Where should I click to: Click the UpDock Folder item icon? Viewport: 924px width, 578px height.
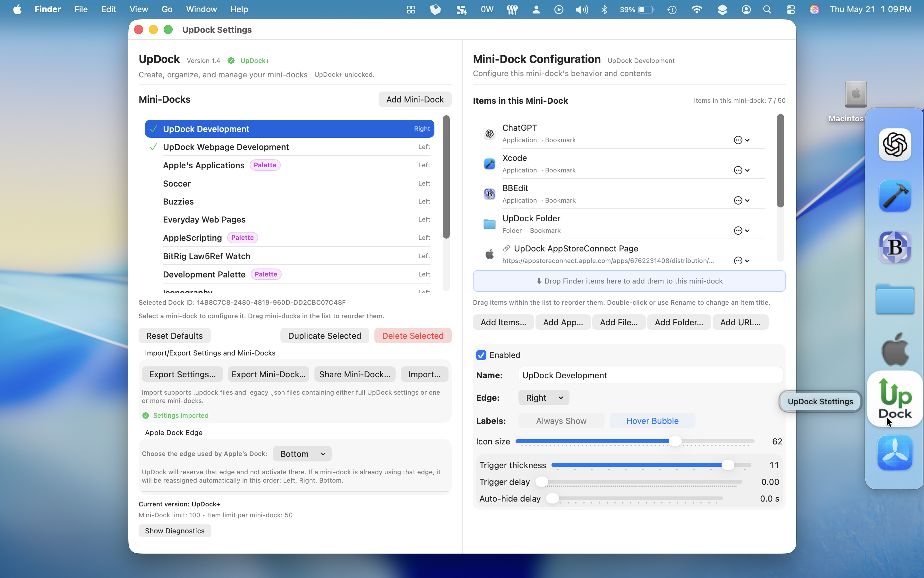pos(490,224)
